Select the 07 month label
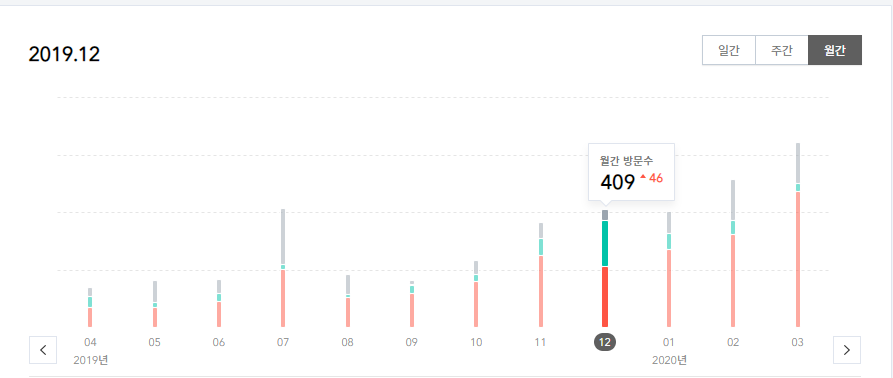Image resolution: width=893 pixels, height=378 pixels. pos(283,343)
